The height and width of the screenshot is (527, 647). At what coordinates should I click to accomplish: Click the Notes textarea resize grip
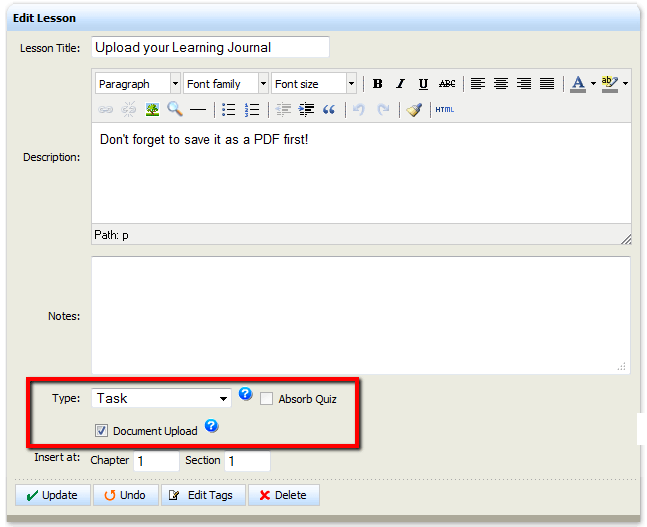tap(622, 366)
